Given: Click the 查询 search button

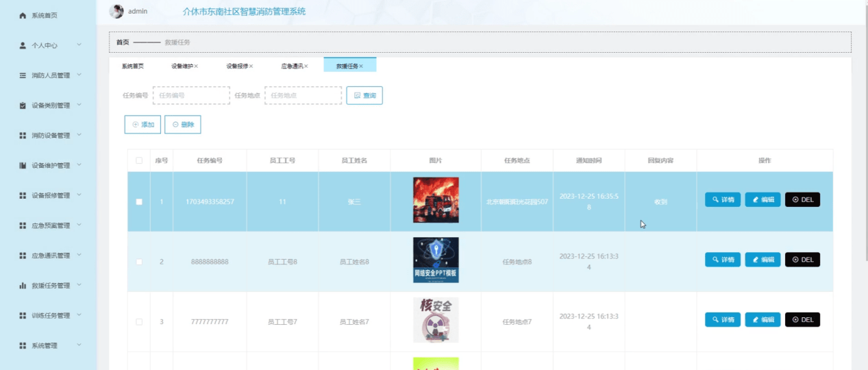Looking at the screenshot, I should coord(364,95).
